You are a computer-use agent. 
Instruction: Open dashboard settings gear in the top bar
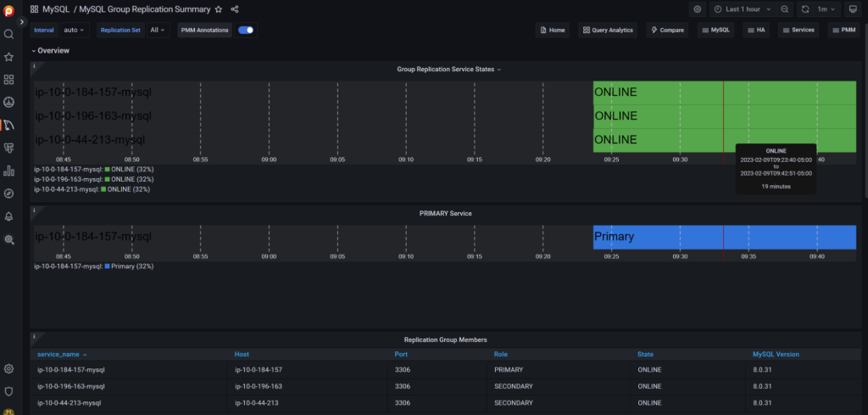[698, 9]
